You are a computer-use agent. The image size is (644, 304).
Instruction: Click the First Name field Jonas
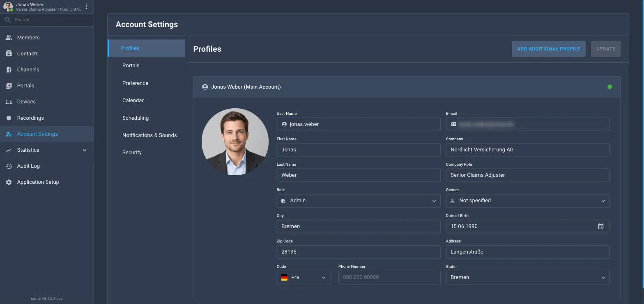click(359, 150)
